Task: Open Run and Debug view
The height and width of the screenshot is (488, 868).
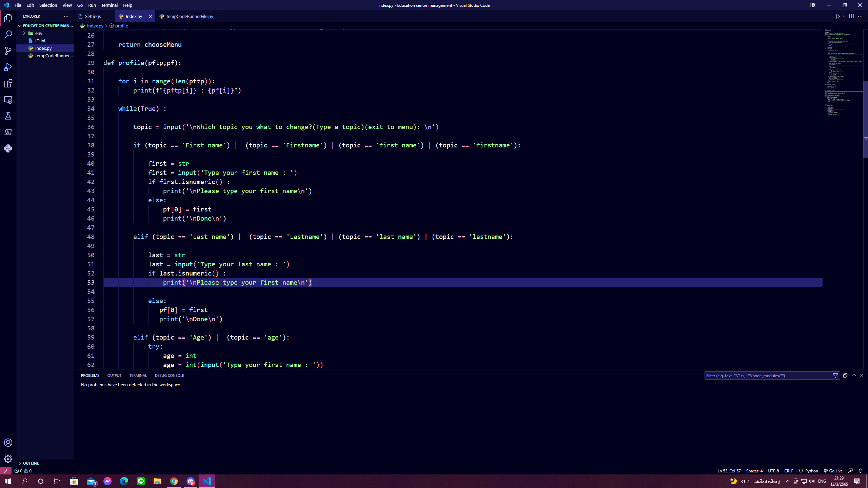Action: point(8,67)
